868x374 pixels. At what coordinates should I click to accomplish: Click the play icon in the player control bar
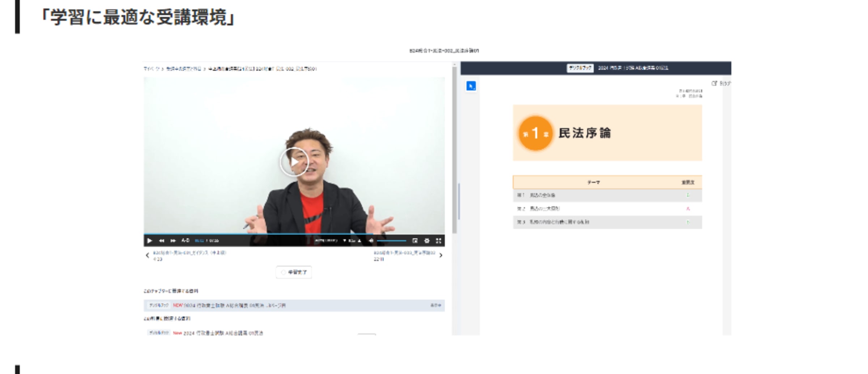click(149, 241)
